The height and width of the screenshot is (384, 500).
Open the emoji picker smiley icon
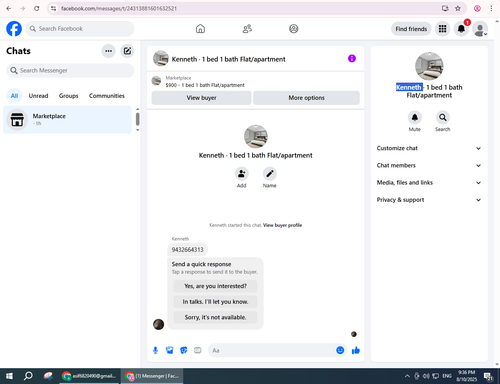pos(340,350)
